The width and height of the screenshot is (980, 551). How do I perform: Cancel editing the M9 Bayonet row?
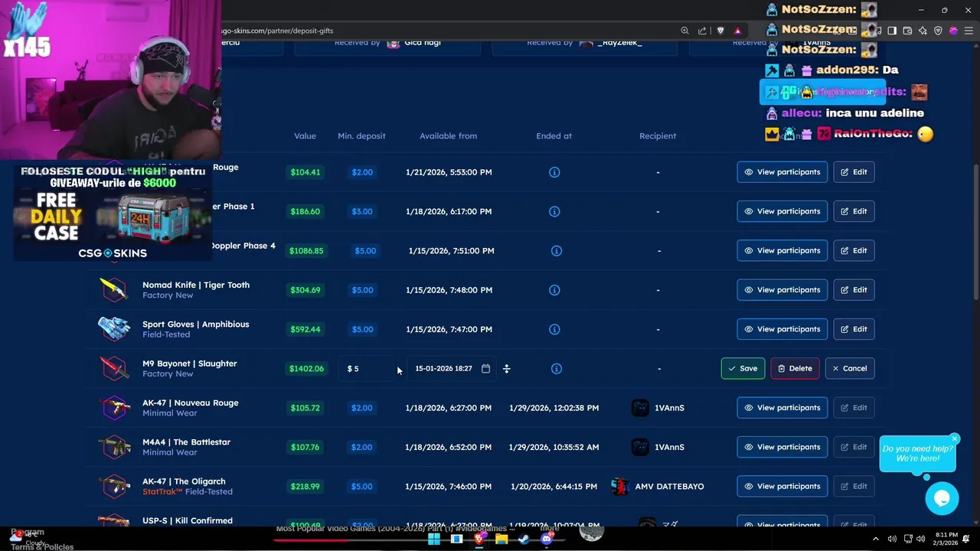[x=850, y=369]
